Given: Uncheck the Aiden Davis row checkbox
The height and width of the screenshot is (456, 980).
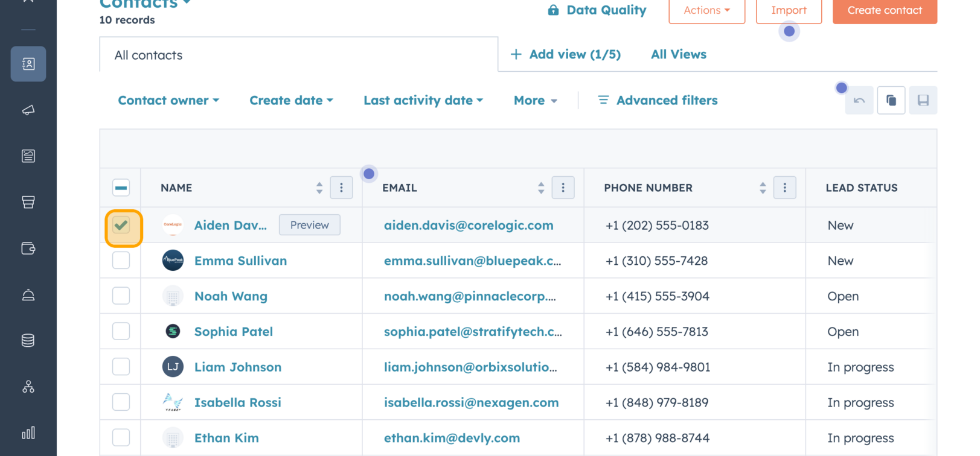Looking at the screenshot, I should pyautogui.click(x=121, y=226).
